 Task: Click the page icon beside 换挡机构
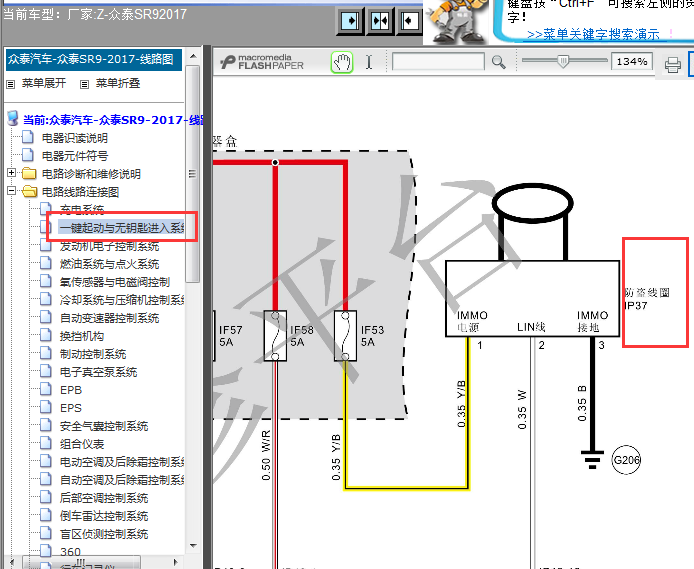(x=46, y=335)
